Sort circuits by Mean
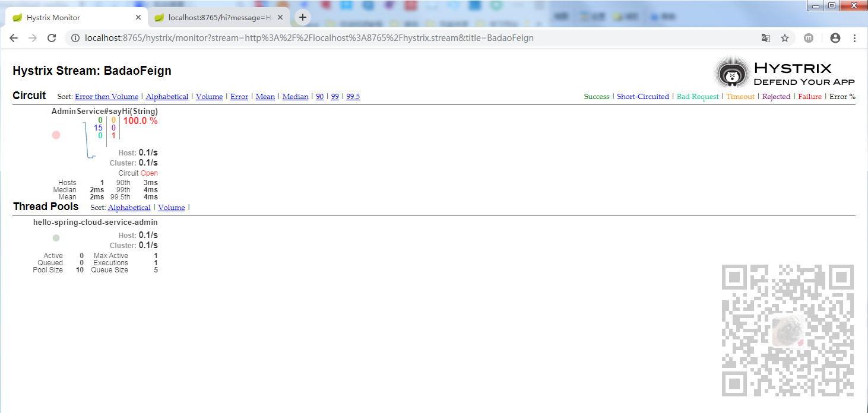The width and height of the screenshot is (868, 413). coord(265,97)
